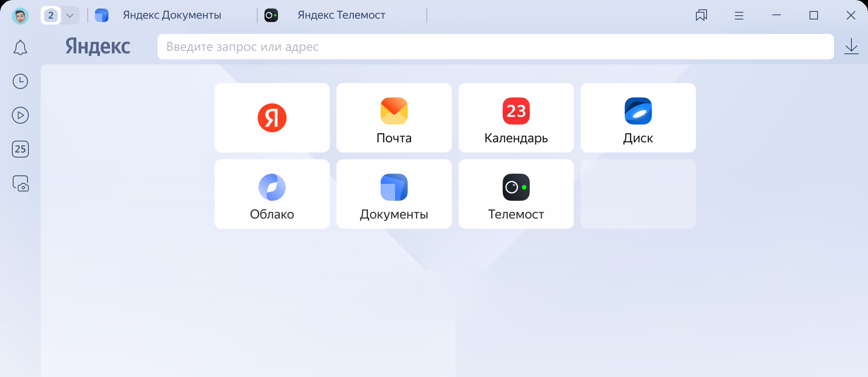Click the tab counter showing 2
The image size is (868, 377).
coord(51,16)
